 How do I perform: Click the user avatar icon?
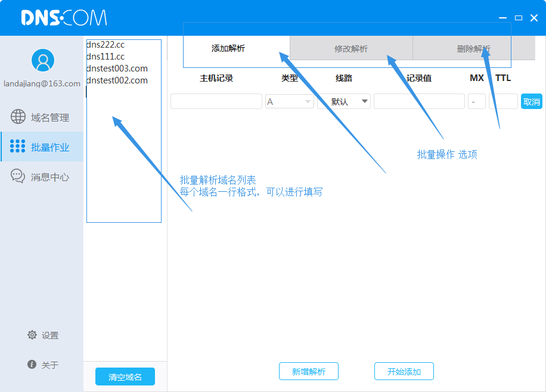click(x=42, y=60)
